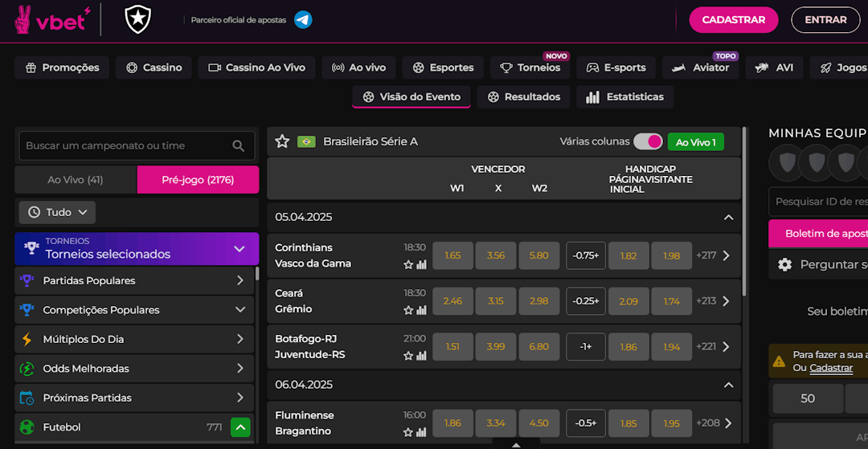Screen dimensions: 868x449
Task: Collapse the Torneios selecionados section
Action: 240,249
